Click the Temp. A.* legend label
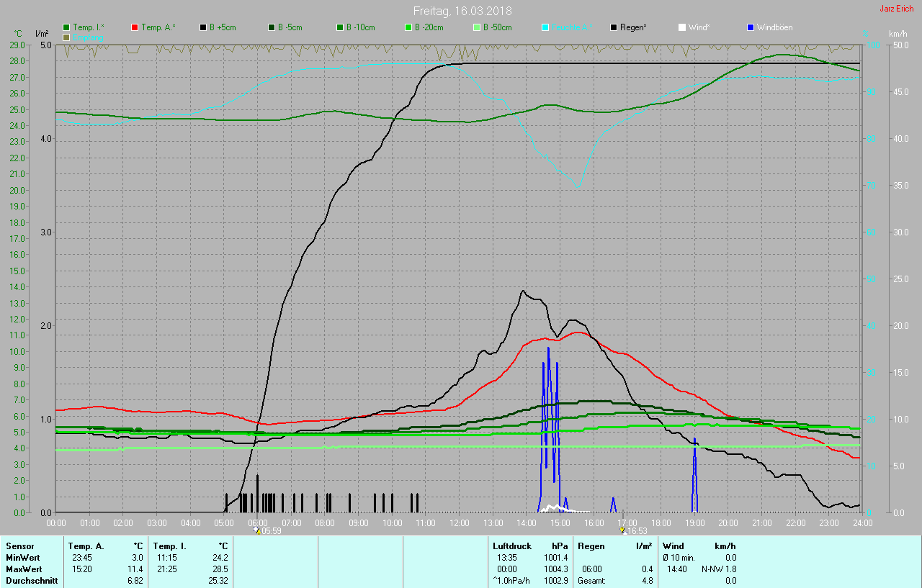Image resolution: width=922 pixels, height=588 pixels. coord(158,27)
